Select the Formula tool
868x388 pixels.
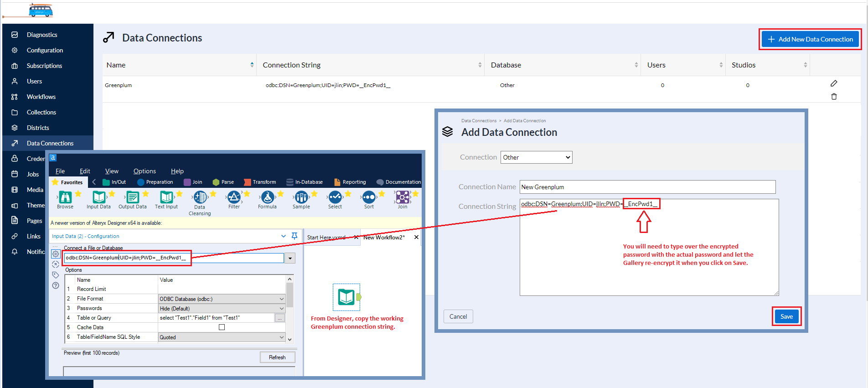(267, 200)
